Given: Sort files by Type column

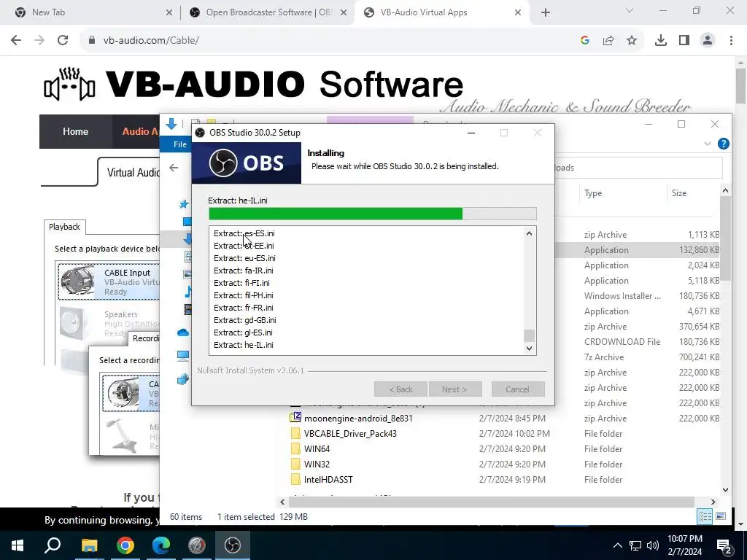Looking at the screenshot, I should [x=593, y=192].
